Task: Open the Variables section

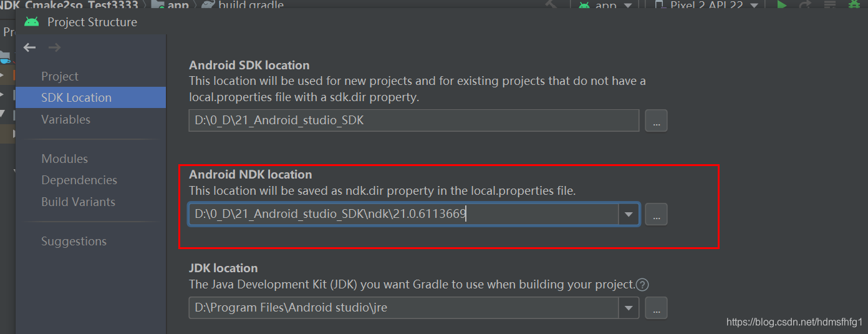Action: (65, 119)
